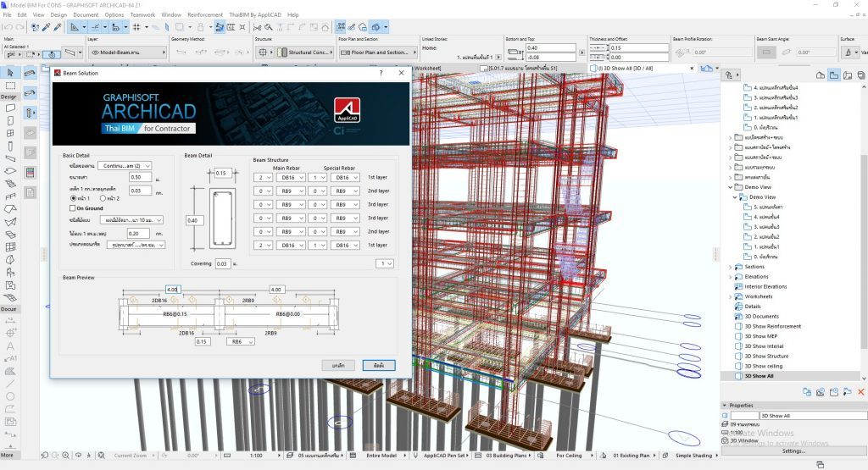Select the Inject Parameters syringe icon
This screenshot has width=868, height=470.
(58, 26)
